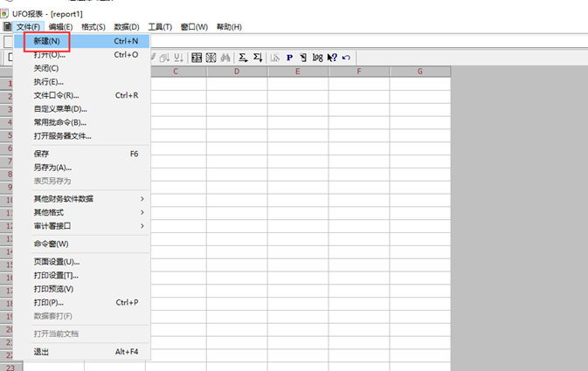588x371 pixels.
Task: Click column G header in spreadsheet
Action: (420, 72)
